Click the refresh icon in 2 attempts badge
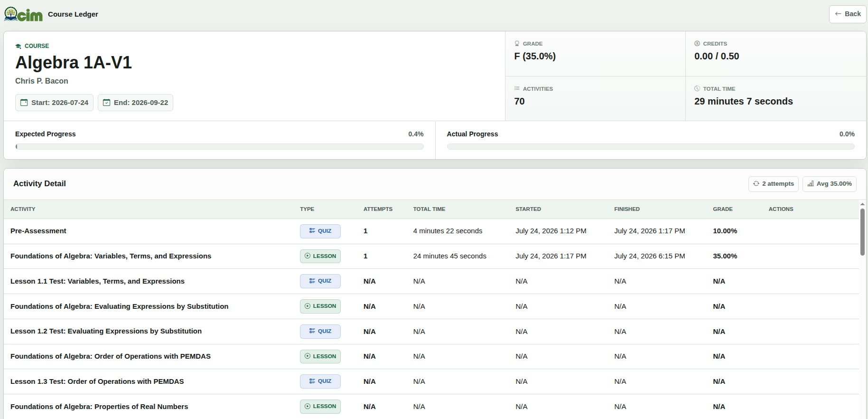Image resolution: width=868 pixels, height=419 pixels. coord(756,184)
